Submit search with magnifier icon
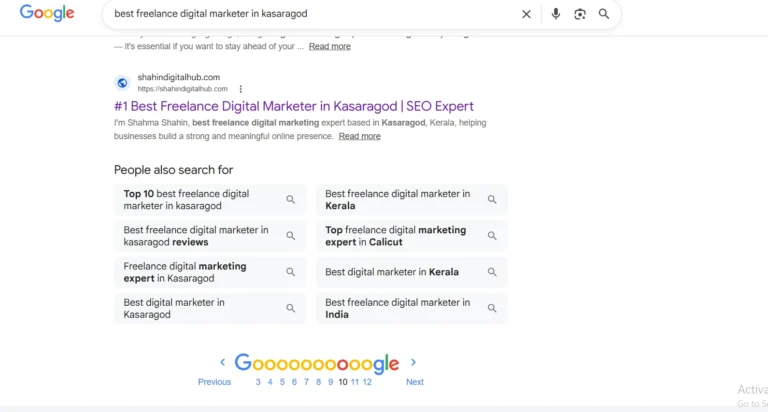Image resolution: width=768 pixels, height=412 pixels. tap(604, 14)
